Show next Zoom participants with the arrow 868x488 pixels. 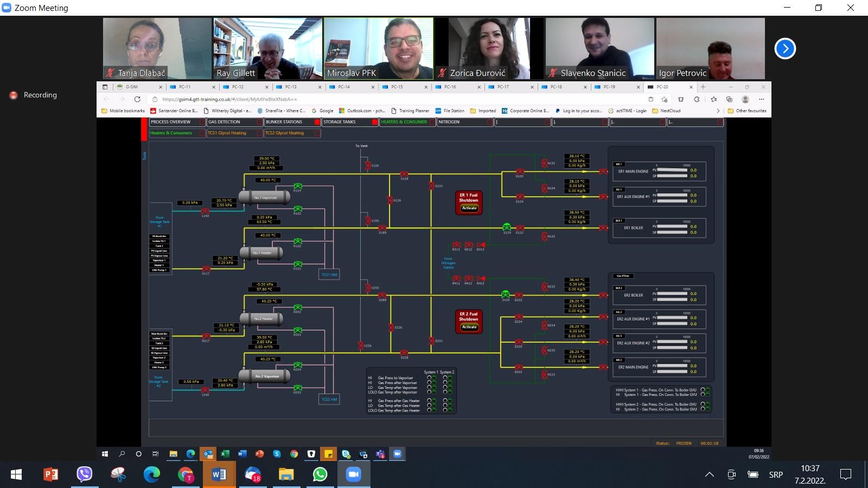[785, 48]
